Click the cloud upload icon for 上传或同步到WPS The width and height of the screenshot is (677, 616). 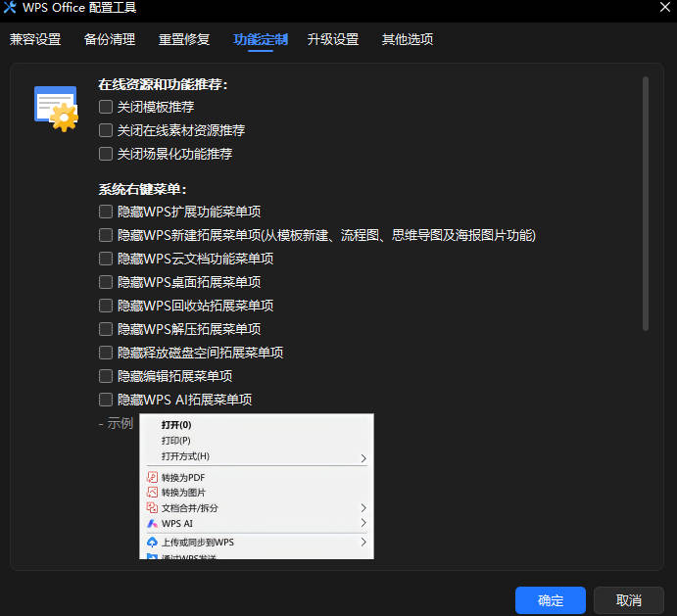(152, 543)
